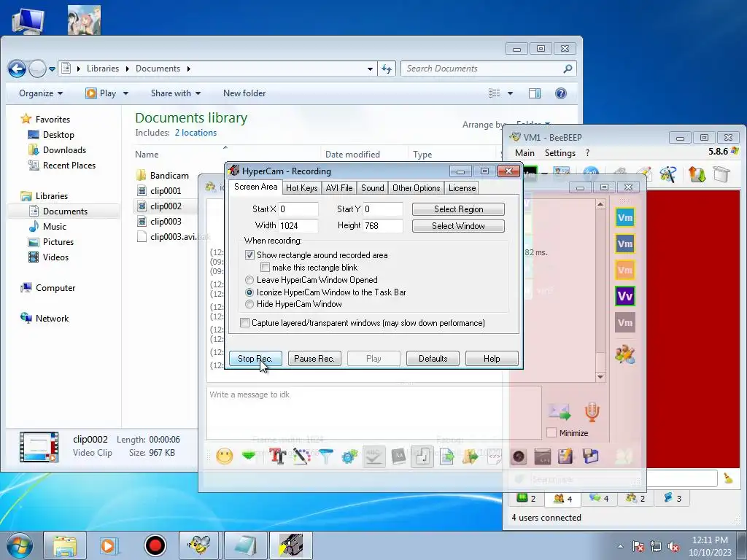Open BeeBEEP Settings menu
This screenshot has width=747, height=560.
(x=560, y=153)
